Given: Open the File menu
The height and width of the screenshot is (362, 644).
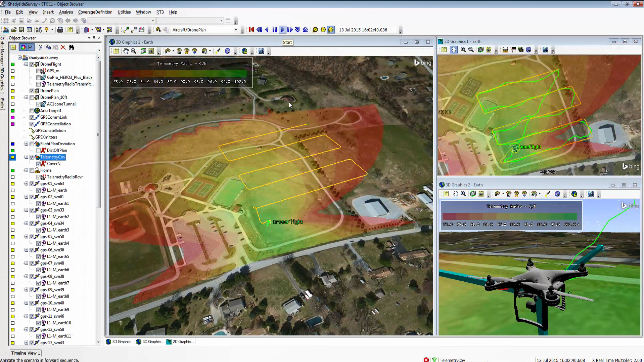Looking at the screenshot, I should [8, 12].
